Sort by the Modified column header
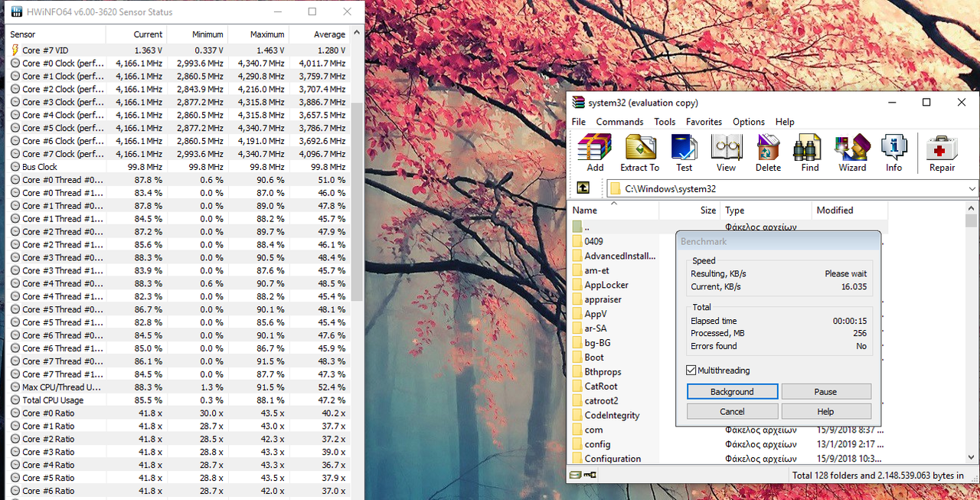Screen dimensions: 980x500 tap(850, 211)
